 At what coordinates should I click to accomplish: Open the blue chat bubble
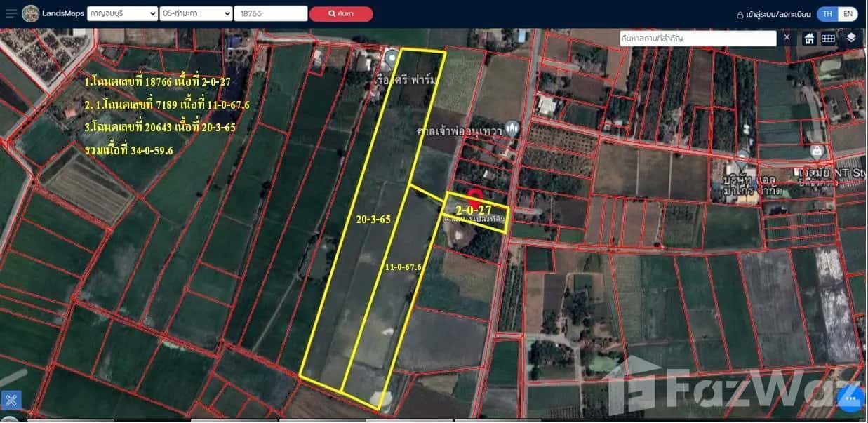tap(850, 398)
